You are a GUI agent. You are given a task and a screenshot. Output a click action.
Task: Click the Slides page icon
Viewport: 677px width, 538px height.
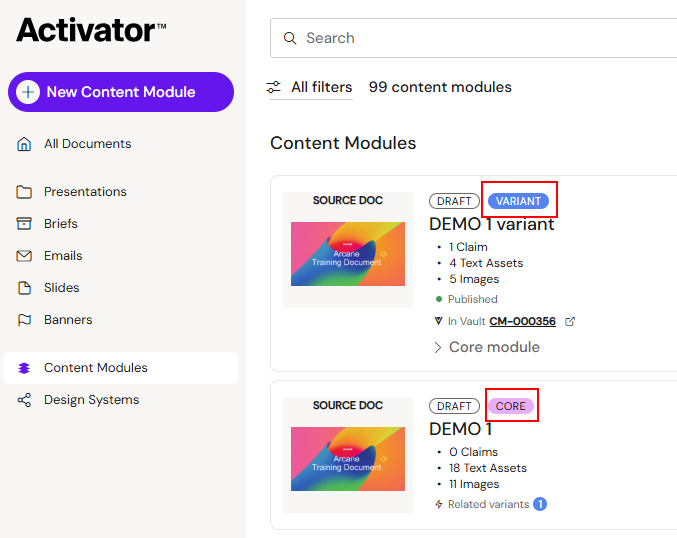tap(24, 288)
